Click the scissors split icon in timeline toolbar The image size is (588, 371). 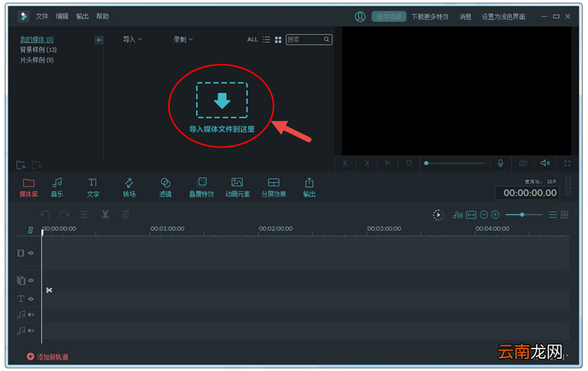(x=105, y=215)
